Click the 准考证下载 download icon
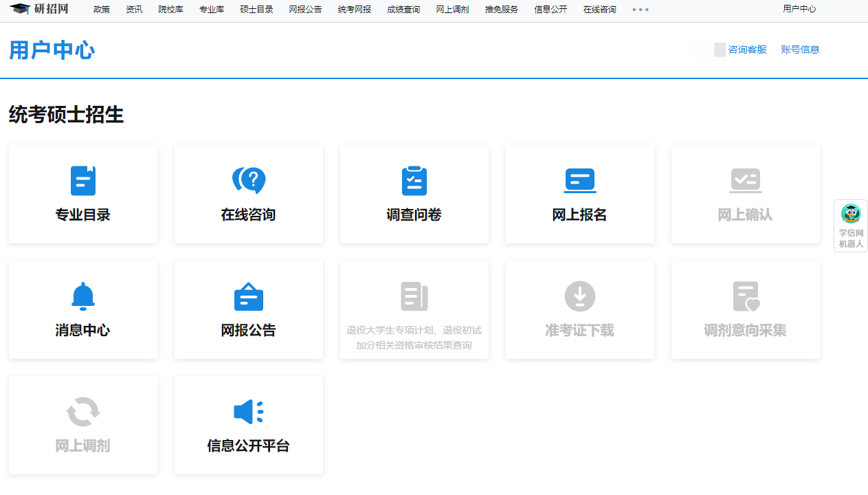The width and height of the screenshot is (868, 495). point(580,296)
